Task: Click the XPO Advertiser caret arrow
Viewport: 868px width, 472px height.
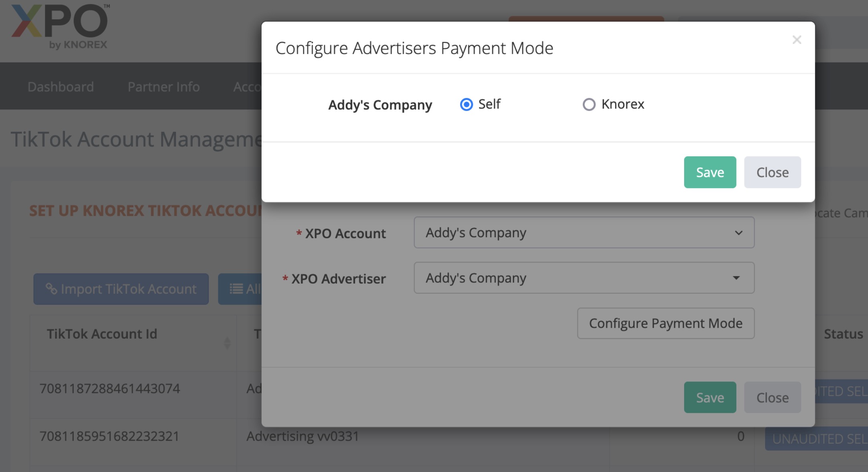Action: click(736, 278)
